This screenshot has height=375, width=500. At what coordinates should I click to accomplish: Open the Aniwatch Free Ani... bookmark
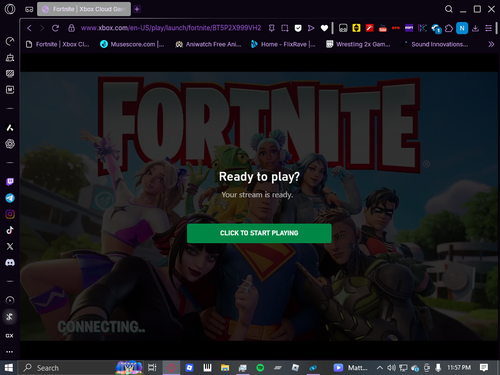click(208, 44)
